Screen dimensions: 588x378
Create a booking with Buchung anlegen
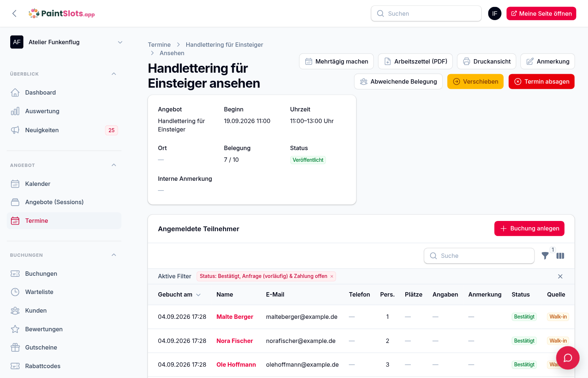tap(529, 228)
